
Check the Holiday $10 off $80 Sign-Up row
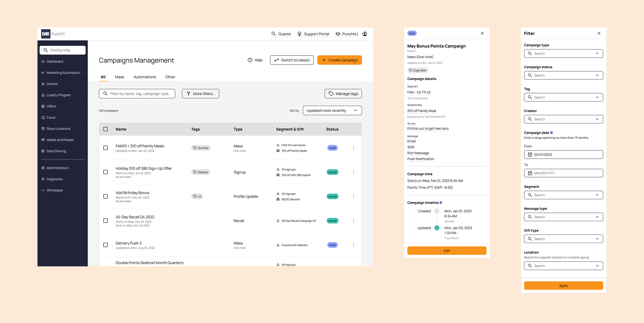point(105,172)
